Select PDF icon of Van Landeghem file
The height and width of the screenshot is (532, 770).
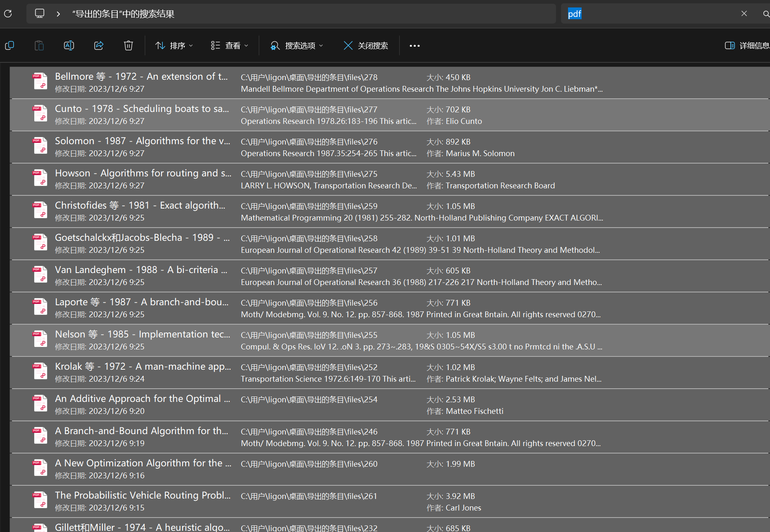pos(40,275)
